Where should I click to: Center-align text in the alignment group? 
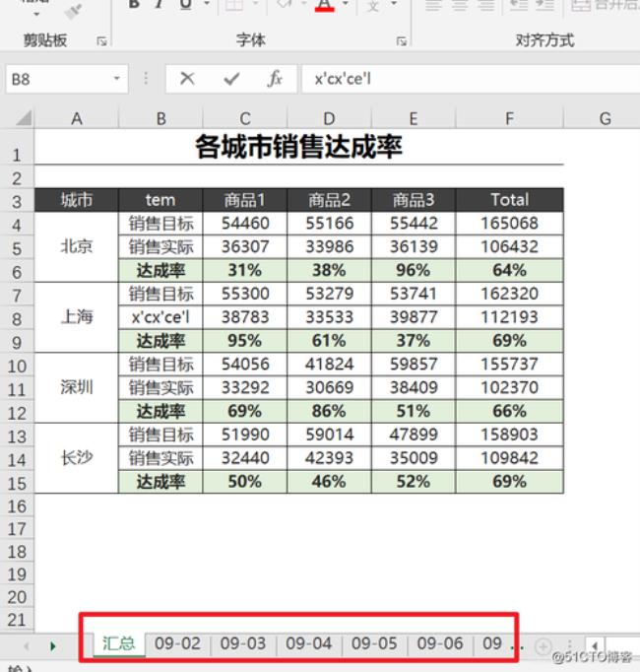[460, 5]
